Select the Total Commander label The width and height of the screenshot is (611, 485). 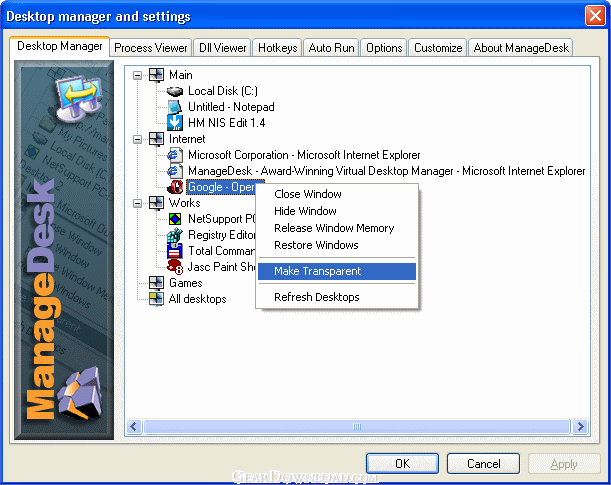click(221, 251)
